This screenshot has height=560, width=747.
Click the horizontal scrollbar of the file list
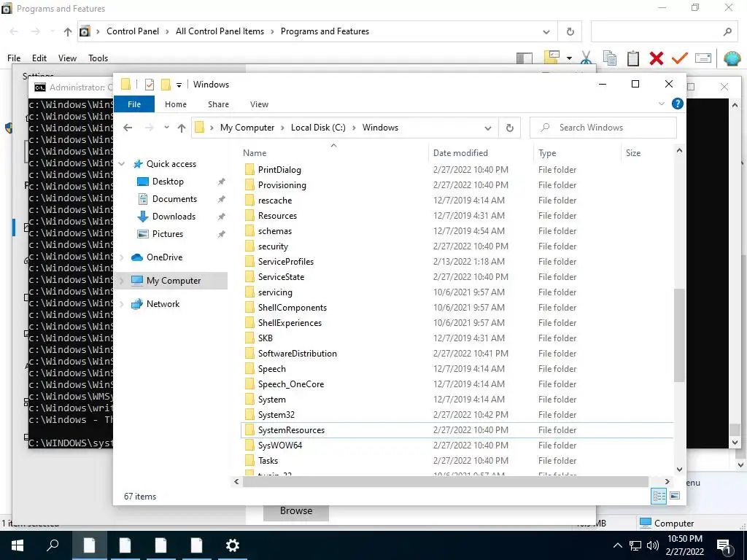[x=445, y=481]
